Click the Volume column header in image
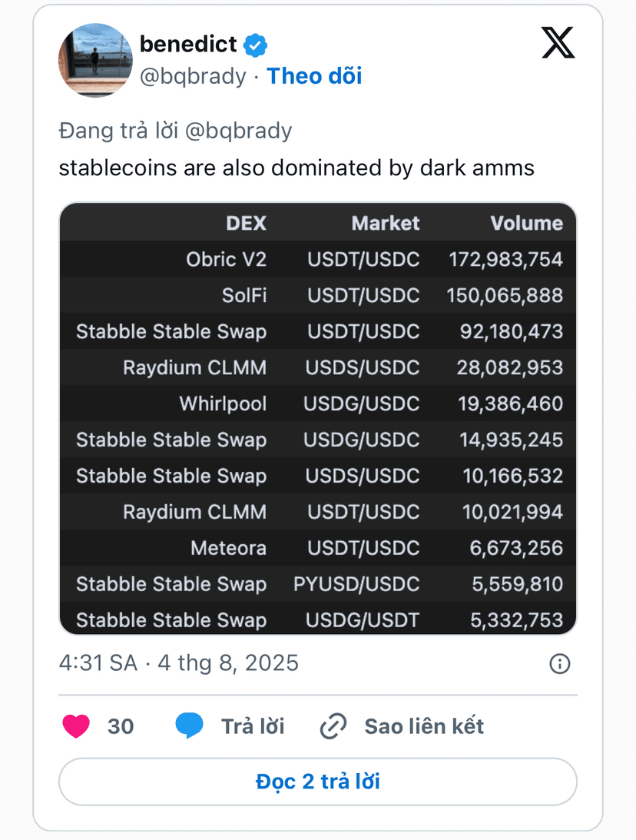The image size is (636, 840). coord(527,223)
